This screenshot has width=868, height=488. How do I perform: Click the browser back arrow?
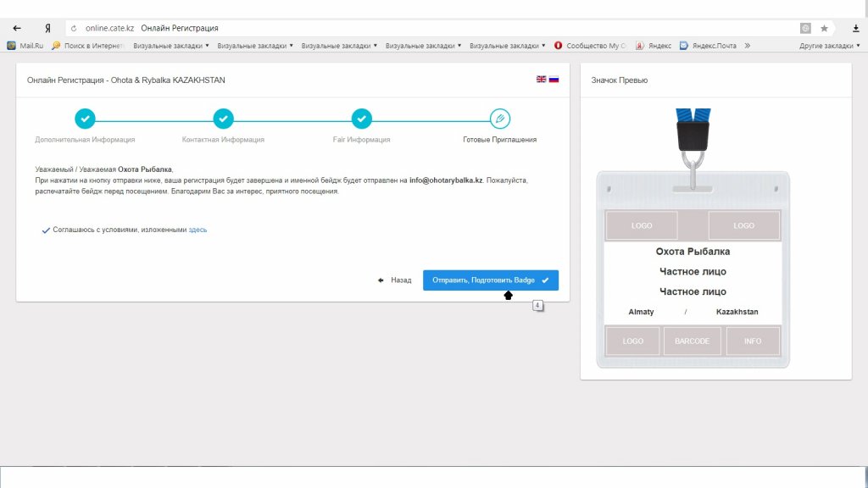[17, 28]
